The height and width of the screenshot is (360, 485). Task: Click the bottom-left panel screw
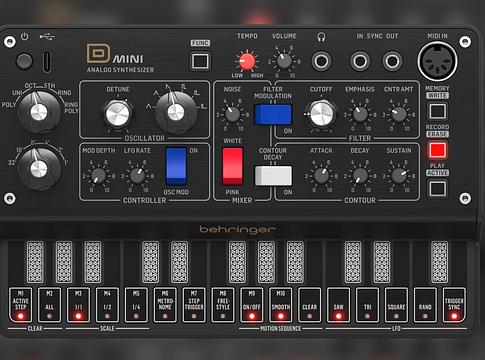point(9,198)
